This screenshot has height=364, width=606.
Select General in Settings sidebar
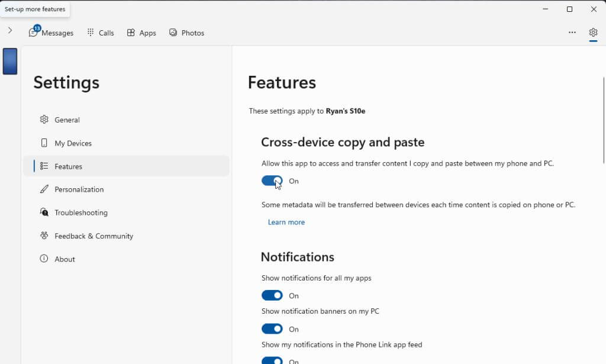[x=67, y=120]
